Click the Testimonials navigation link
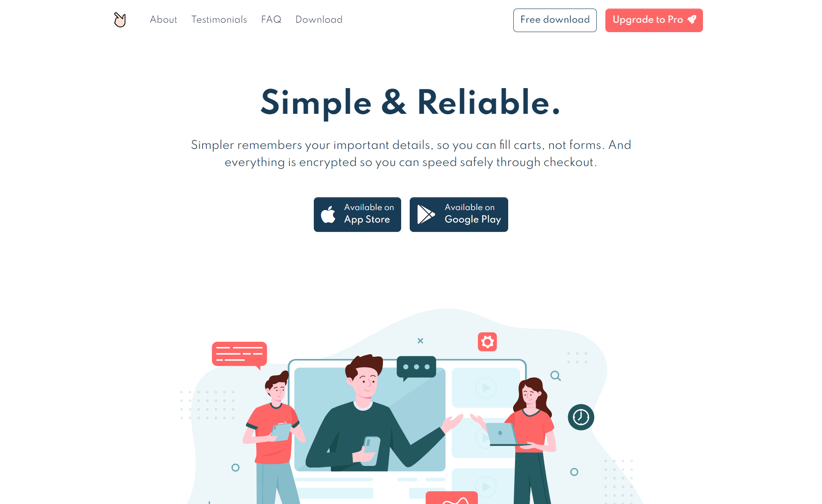This screenshot has height=504, width=822. pos(219,20)
